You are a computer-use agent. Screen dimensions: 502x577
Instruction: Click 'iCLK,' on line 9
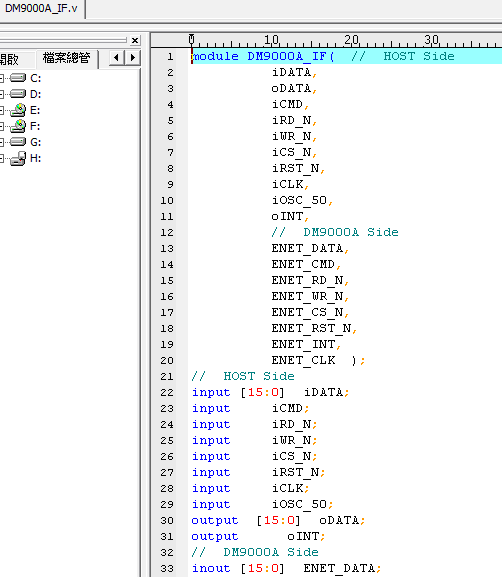[x=290, y=184]
